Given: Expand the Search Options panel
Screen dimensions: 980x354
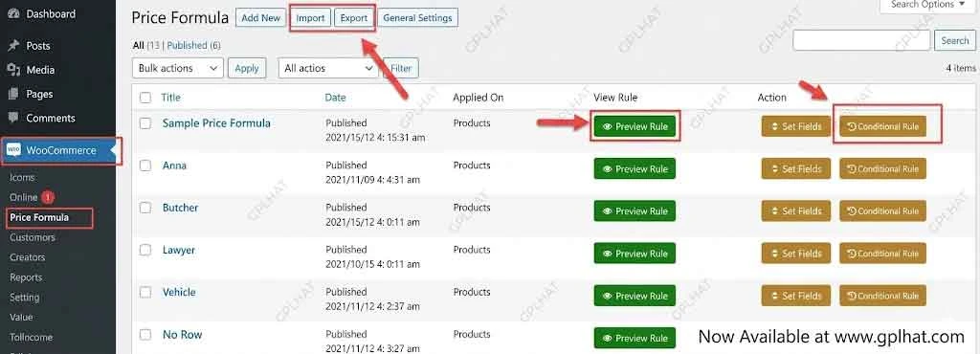Looking at the screenshot, I should point(926,5).
